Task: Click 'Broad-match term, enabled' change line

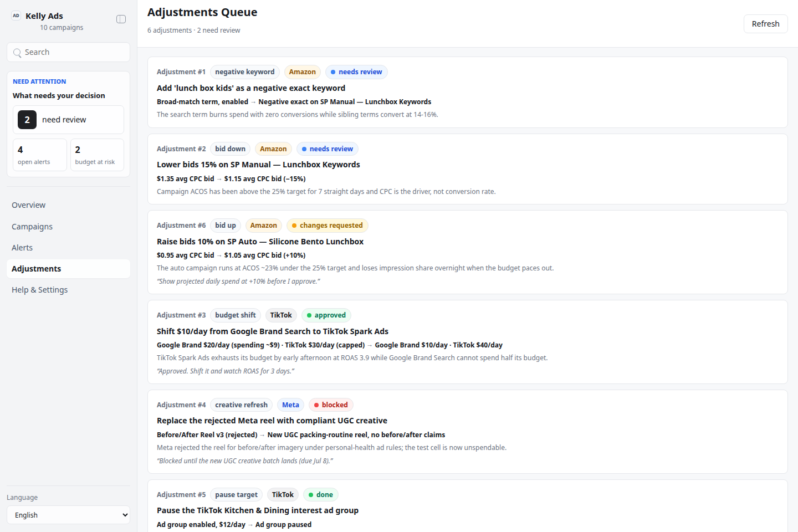Action: [294, 102]
